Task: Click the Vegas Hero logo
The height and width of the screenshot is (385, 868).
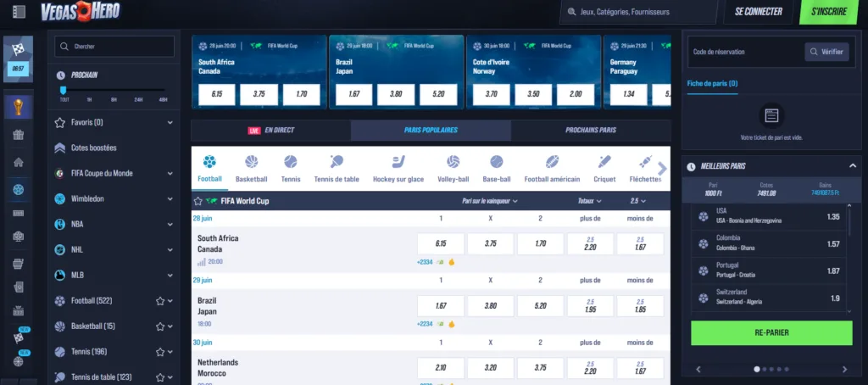Action: tap(81, 11)
